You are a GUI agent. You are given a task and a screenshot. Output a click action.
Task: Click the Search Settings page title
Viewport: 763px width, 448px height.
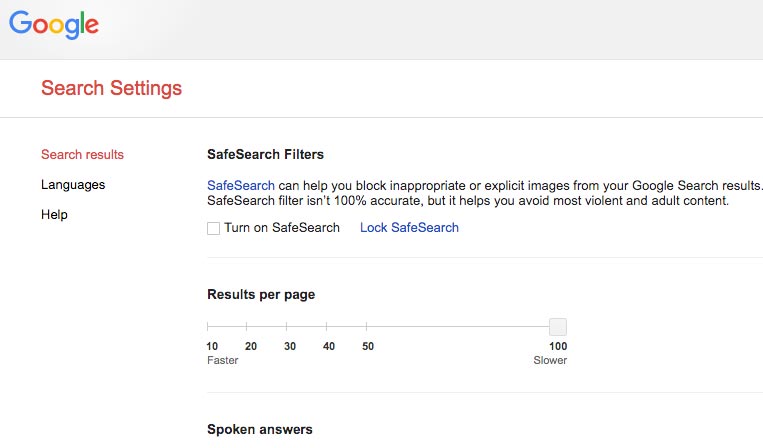pos(111,88)
